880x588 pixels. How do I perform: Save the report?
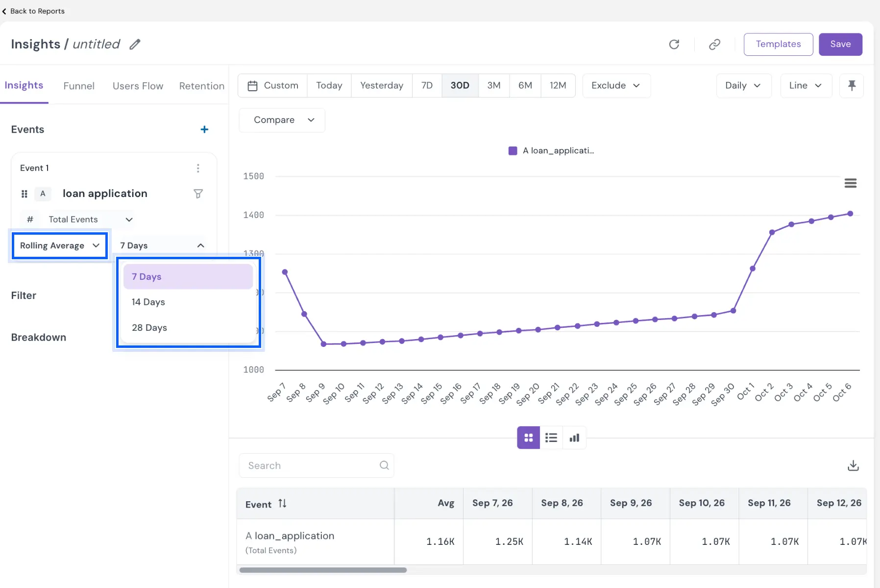840,45
